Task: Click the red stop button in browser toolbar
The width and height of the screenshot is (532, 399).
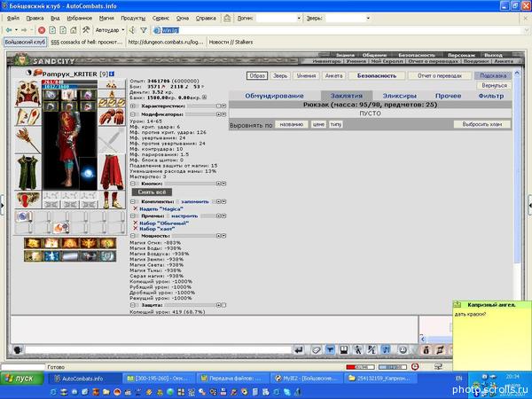Action: click(42, 30)
